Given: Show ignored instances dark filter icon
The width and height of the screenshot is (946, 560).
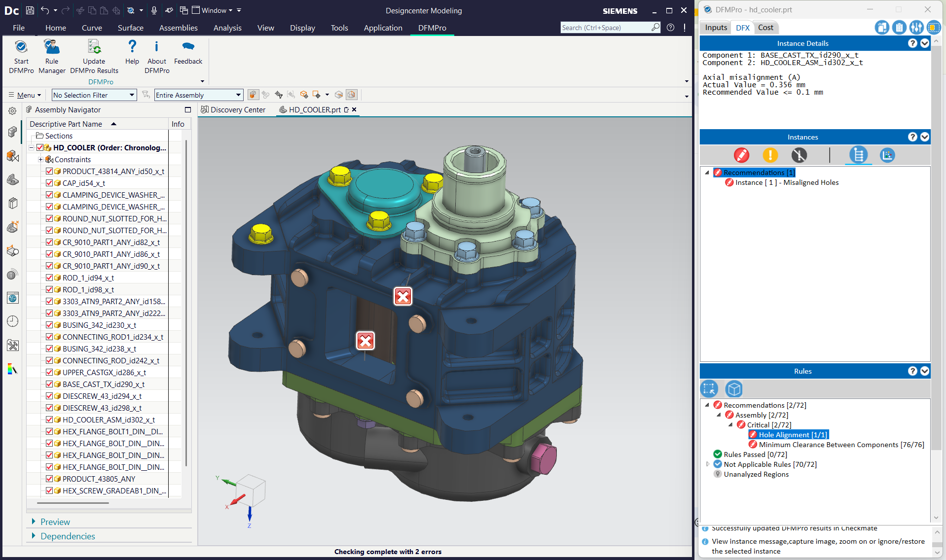Looking at the screenshot, I should pyautogui.click(x=799, y=155).
